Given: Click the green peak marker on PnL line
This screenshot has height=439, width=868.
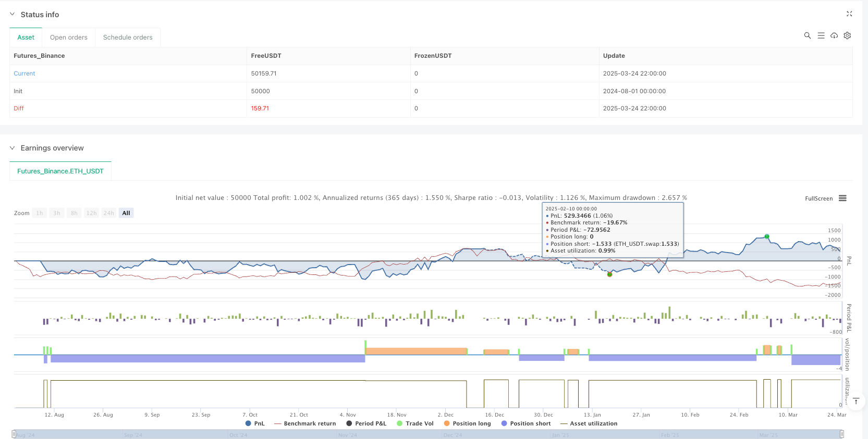Looking at the screenshot, I should click(x=767, y=236).
